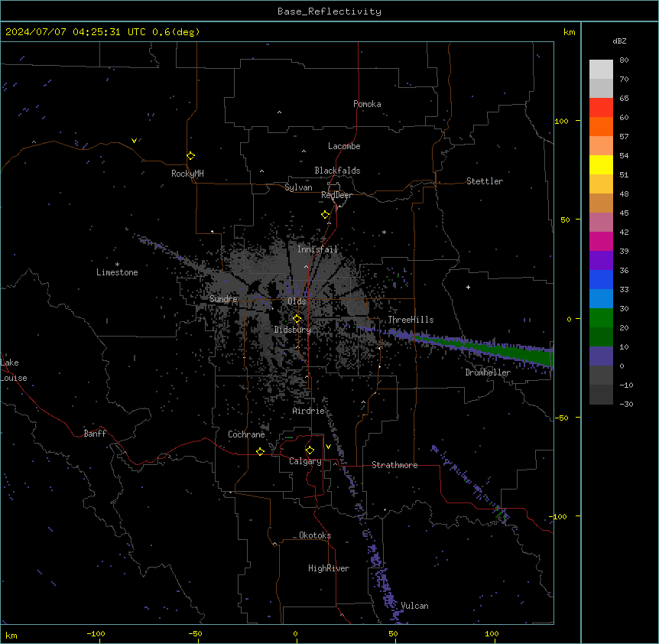Click the Banff town label

pos(95,434)
